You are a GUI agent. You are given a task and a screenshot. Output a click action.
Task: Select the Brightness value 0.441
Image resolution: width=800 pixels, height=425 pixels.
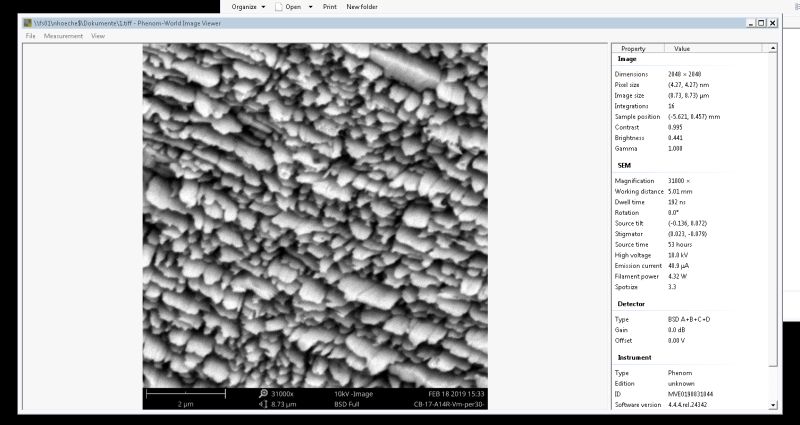(x=675, y=138)
